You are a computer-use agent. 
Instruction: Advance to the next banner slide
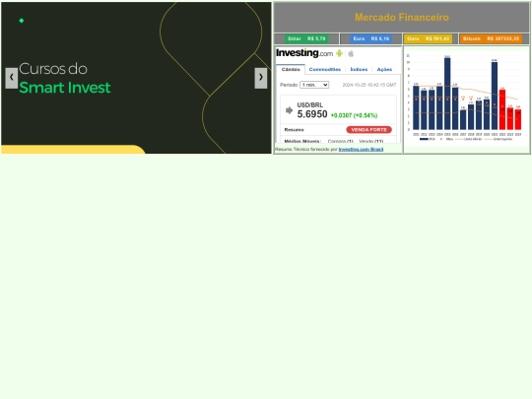[x=261, y=78]
